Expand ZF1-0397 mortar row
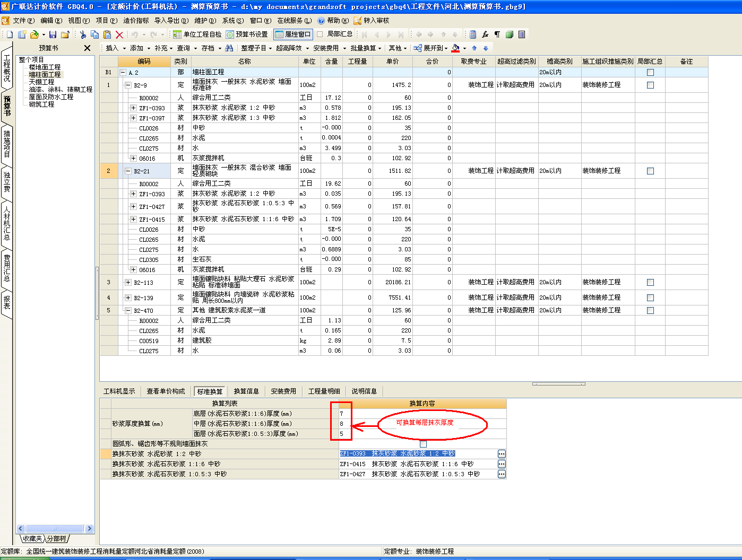The width and height of the screenshot is (742, 560). (x=133, y=118)
